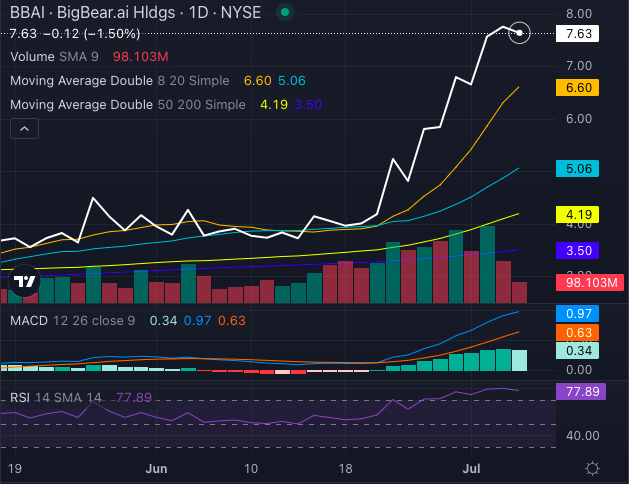The width and height of the screenshot is (629, 484).
Task: Click the 19 date label on time axis
Action: [15, 469]
